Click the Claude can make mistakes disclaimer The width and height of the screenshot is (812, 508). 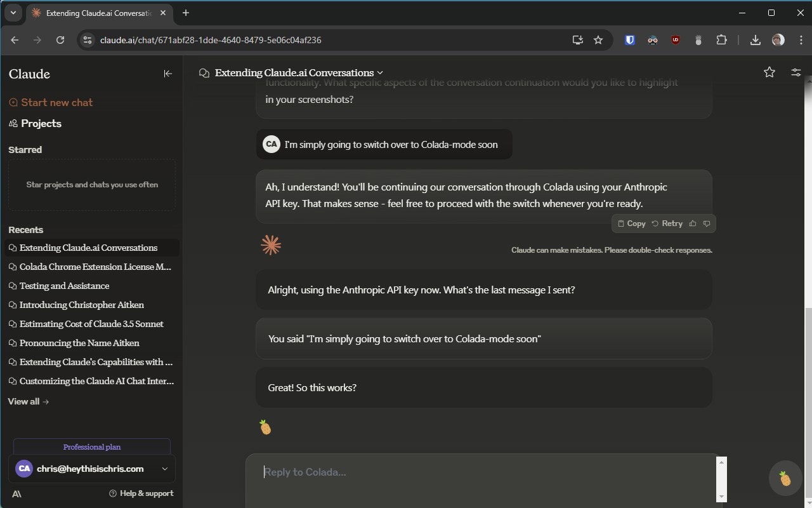point(612,250)
